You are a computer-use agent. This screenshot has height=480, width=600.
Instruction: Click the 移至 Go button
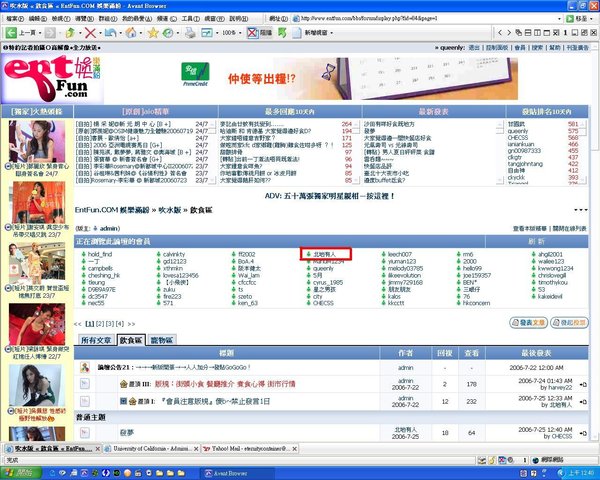[577, 18]
